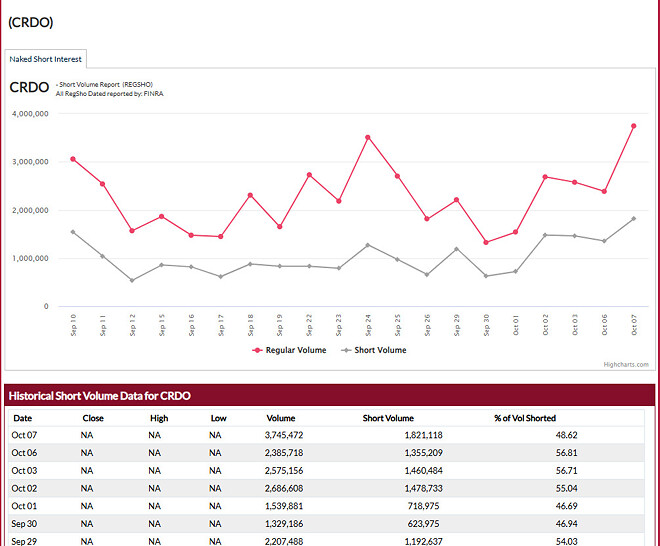Open the Naked Short Interest tab
The width and height of the screenshot is (660, 546).
(46, 59)
